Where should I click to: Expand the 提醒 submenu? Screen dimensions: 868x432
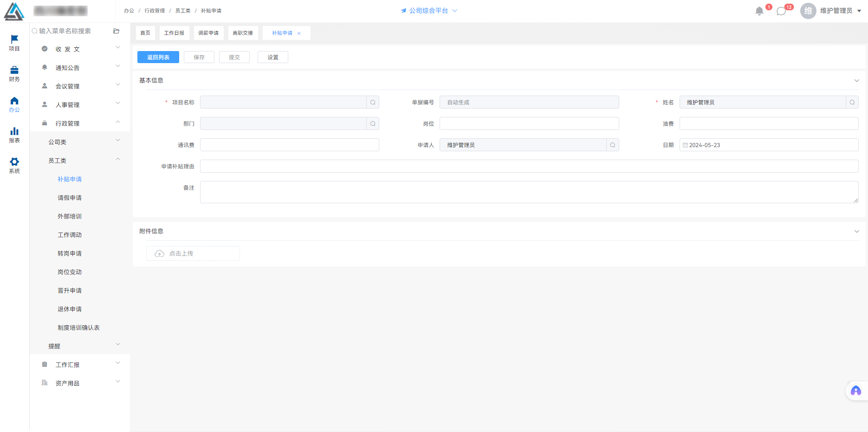(79, 346)
